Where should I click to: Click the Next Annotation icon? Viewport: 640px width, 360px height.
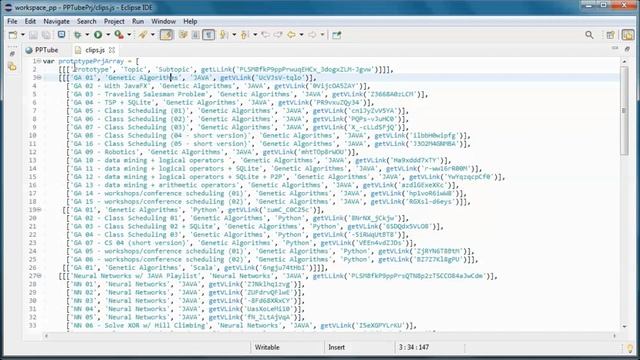pyautogui.click(x=224, y=35)
